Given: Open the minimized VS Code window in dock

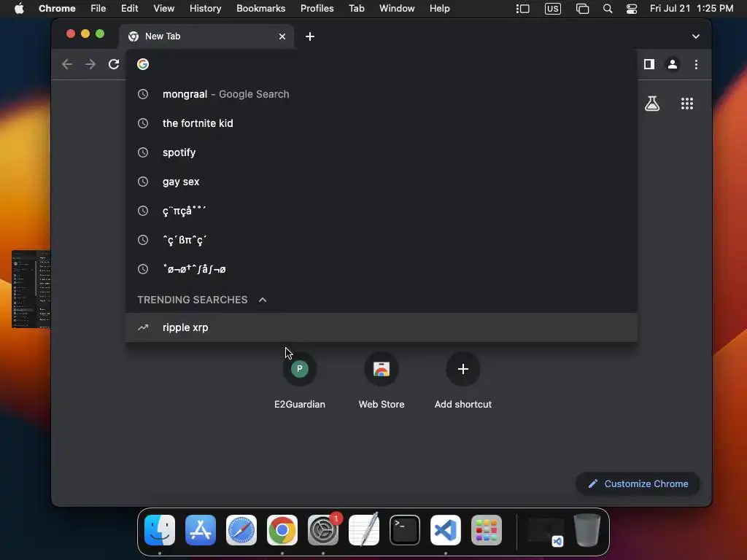Looking at the screenshot, I should click(x=546, y=531).
